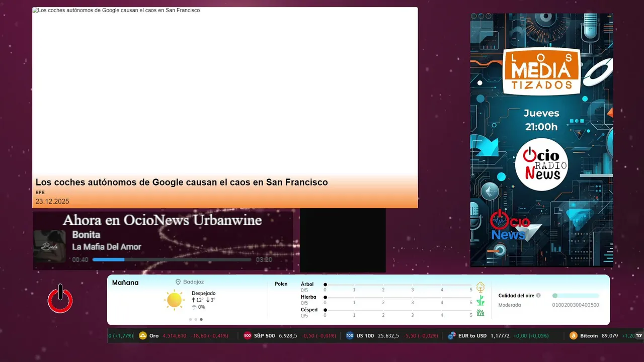Click the Ahora en OcioNews Urbanwine title
Screen dimensions: 644x362
coord(162,220)
